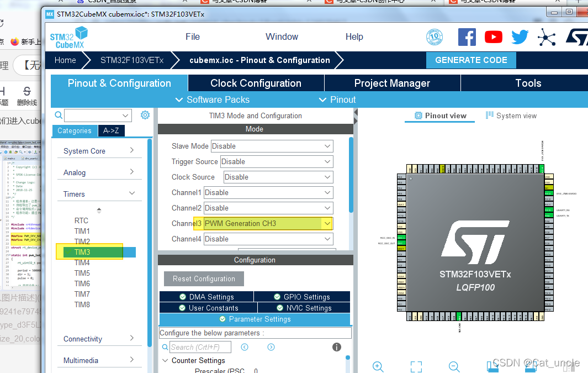This screenshot has height=373, width=588.
Task: Open the Parameter Settings tab
Action: point(255,319)
